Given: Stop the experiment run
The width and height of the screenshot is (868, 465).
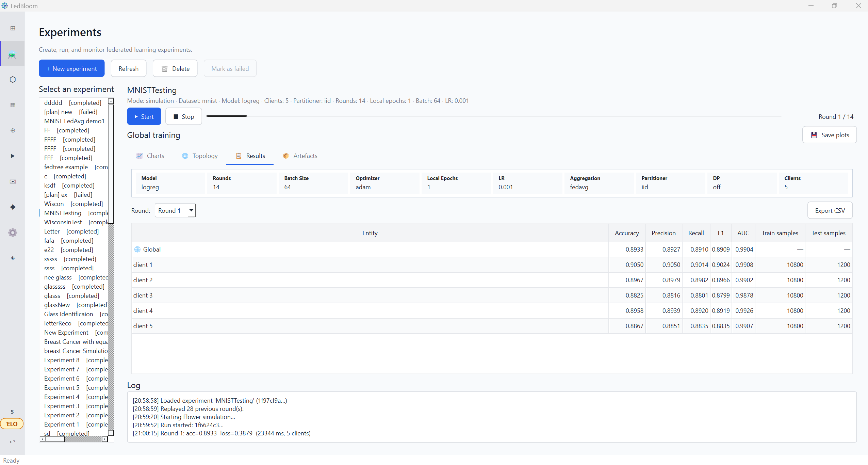Looking at the screenshot, I should 184,116.
